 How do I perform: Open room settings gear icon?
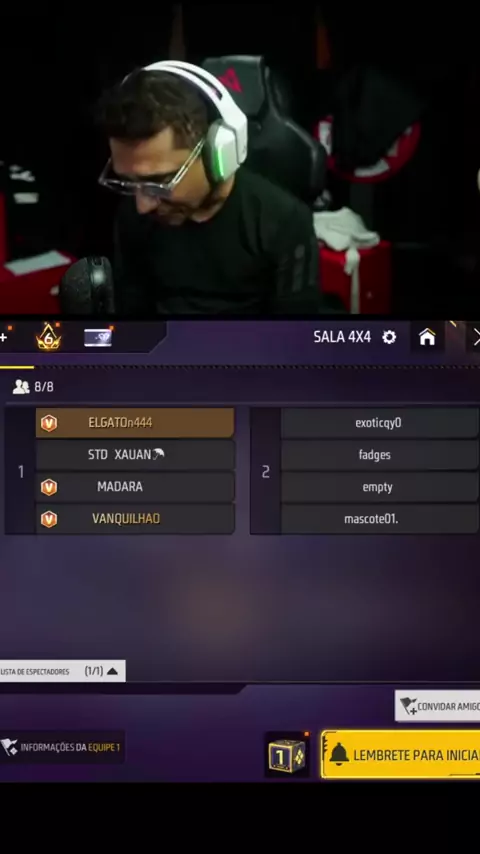pyautogui.click(x=389, y=337)
